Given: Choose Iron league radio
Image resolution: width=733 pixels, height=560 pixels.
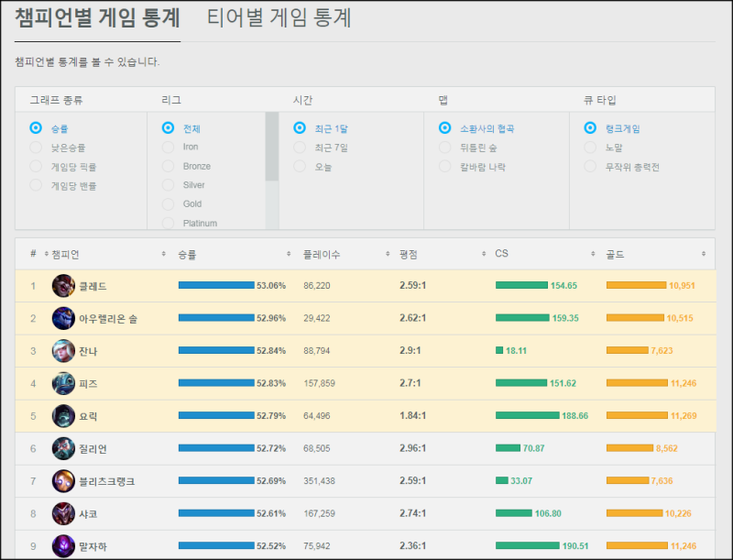Looking at the screenshot, I should (168, 148).
